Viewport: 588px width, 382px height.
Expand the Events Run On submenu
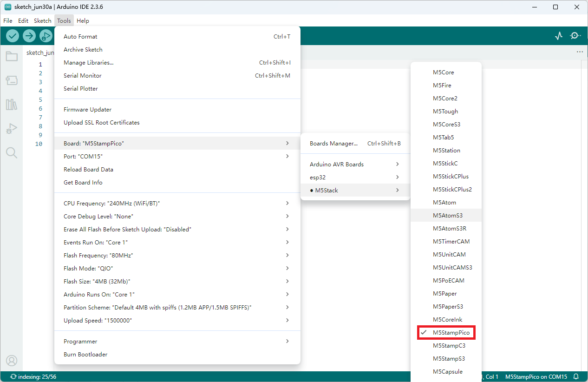(x=177, y=242)
